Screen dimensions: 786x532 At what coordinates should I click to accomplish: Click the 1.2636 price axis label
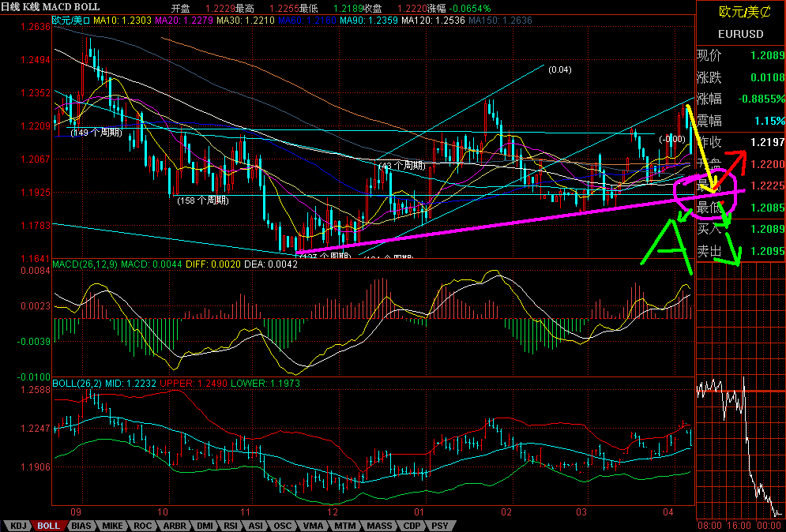tap(36, 26)
